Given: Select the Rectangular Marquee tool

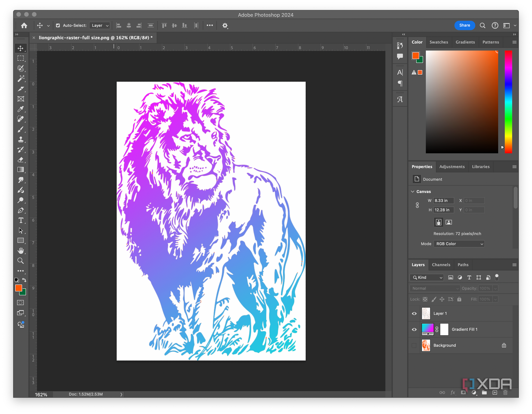Looking at the screenshot, I should (x=21, y=58).
